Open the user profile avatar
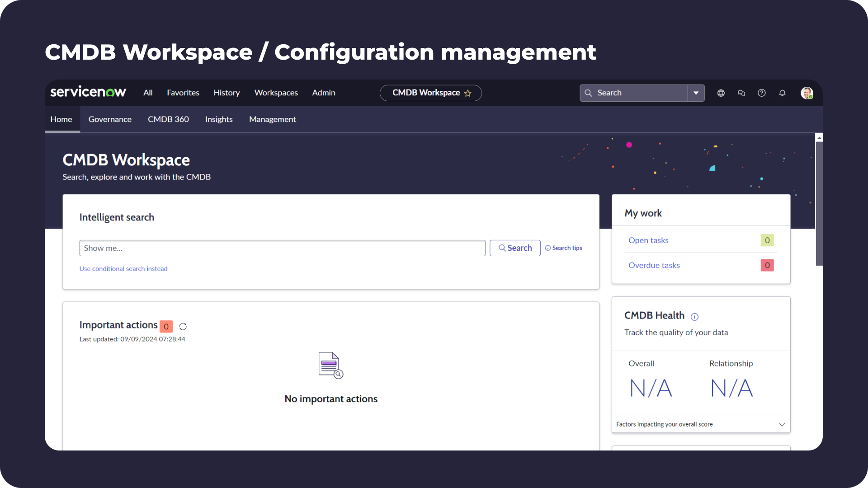 pos(807,93)
